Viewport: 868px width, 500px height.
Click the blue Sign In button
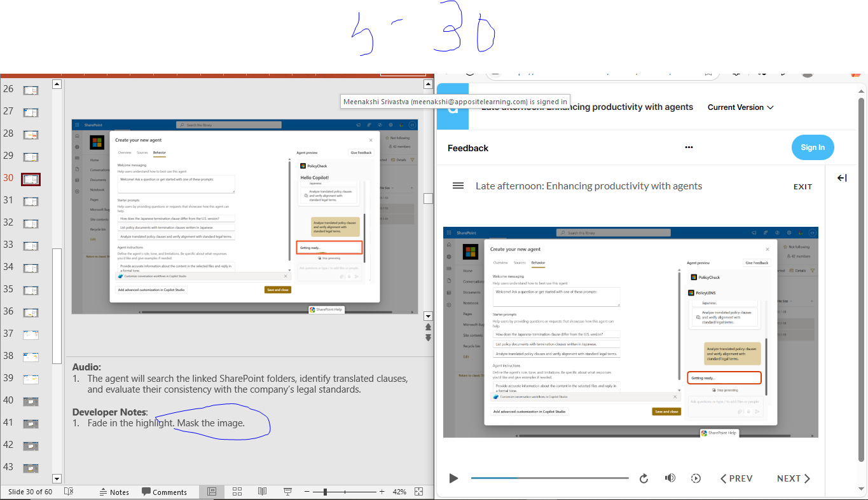(x=813, y=147)
